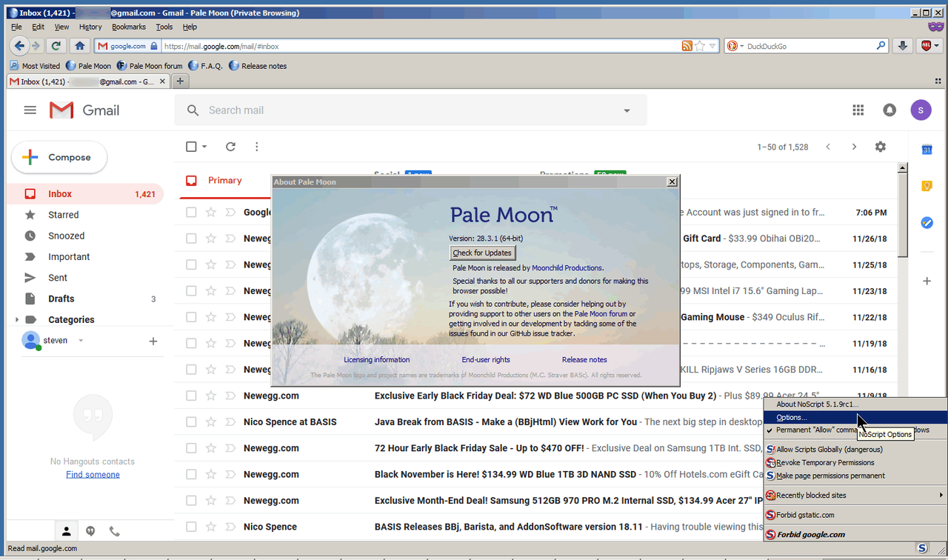Viewport: 948px width, 560px height.
Task: Open the More options three-dot menu
Action: (256, 147)
